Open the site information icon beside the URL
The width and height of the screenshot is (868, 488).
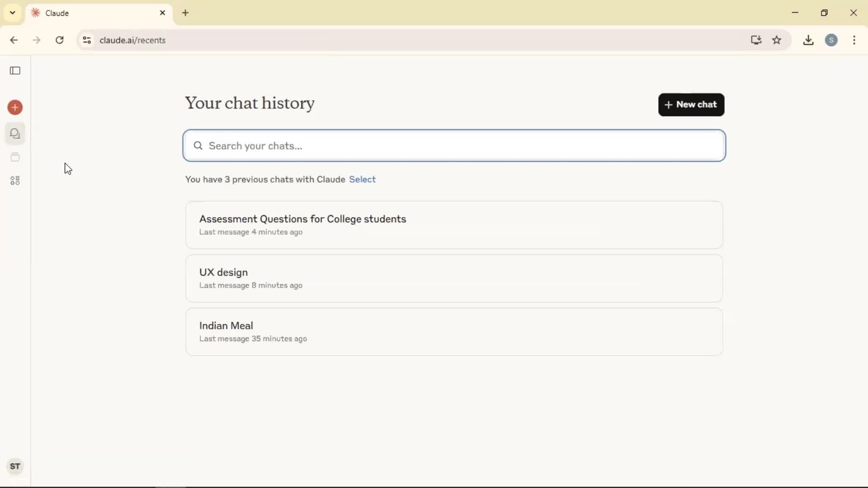[x=87, y=40]
